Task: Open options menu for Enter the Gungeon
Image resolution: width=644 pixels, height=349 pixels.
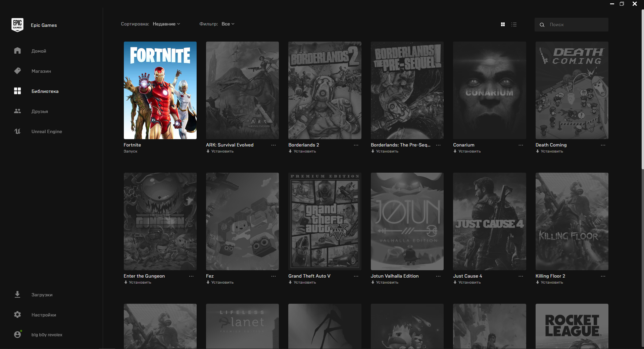Action: click(191, 276)
